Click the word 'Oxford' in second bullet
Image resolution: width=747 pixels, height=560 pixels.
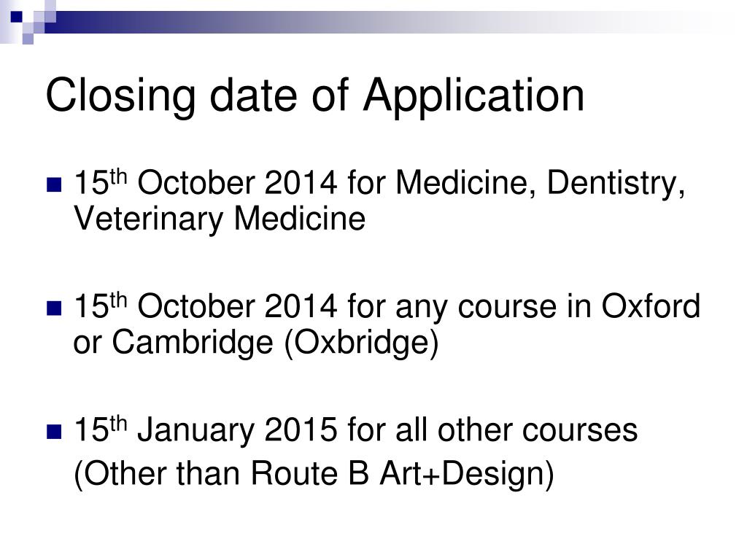(x=651, y=306)
